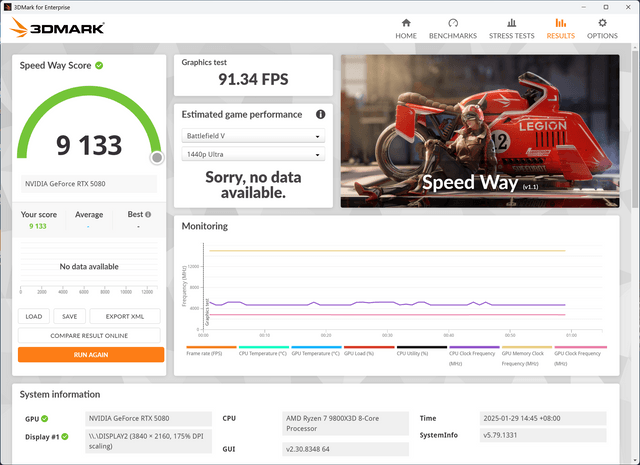Click the Speed Way Score green checkmark
The height and width of the screenshot is (465, 640).
click(99, 65)
